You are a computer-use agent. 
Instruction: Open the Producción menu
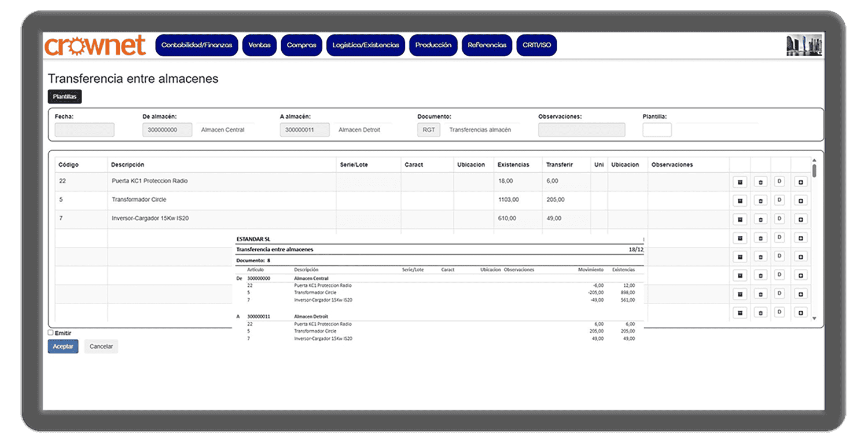[433, 45]
